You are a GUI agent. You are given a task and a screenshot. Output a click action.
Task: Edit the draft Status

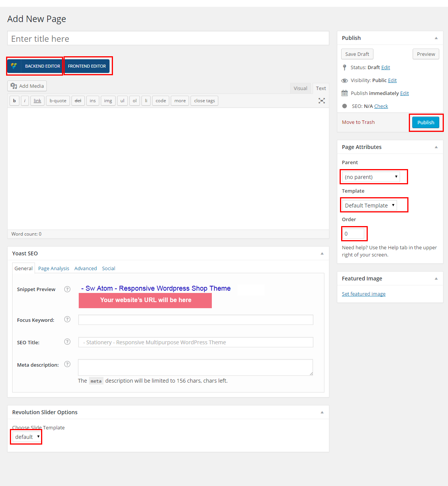click(x=386, y=67)
